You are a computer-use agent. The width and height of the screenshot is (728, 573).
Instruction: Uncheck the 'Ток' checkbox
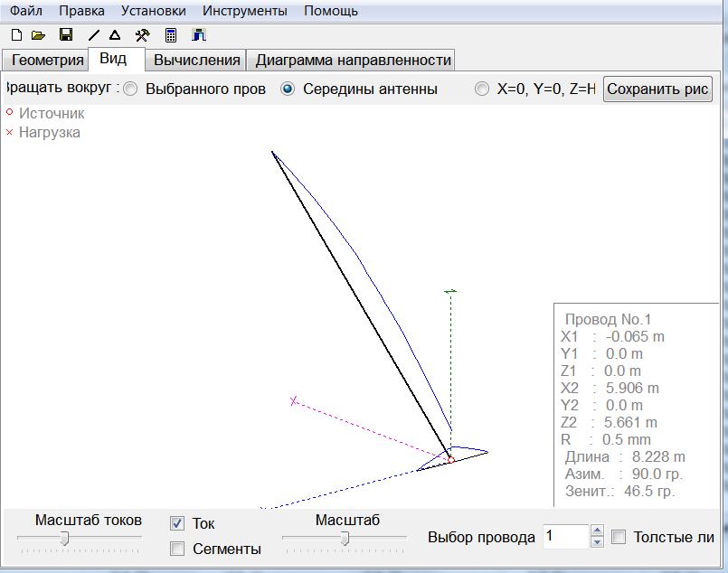tap(178, 523)
